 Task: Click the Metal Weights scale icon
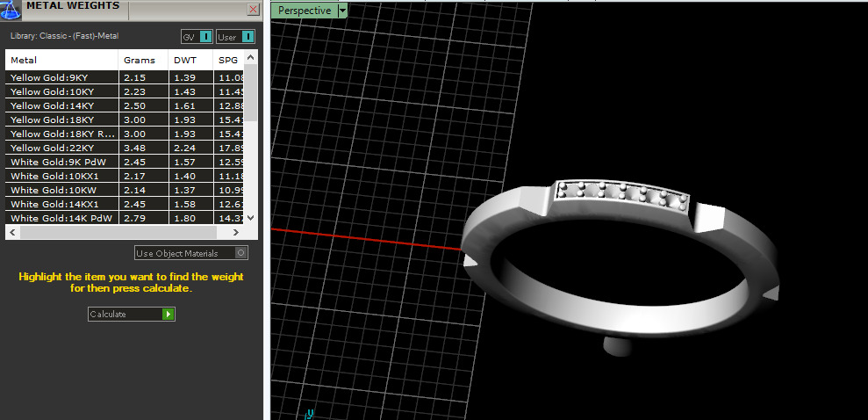click(x=10, y=10)
